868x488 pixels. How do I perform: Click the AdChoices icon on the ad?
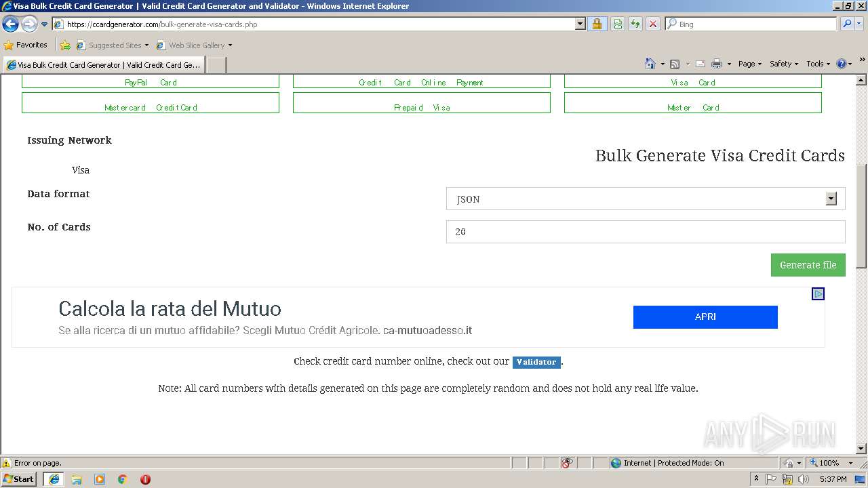[818, 294]
